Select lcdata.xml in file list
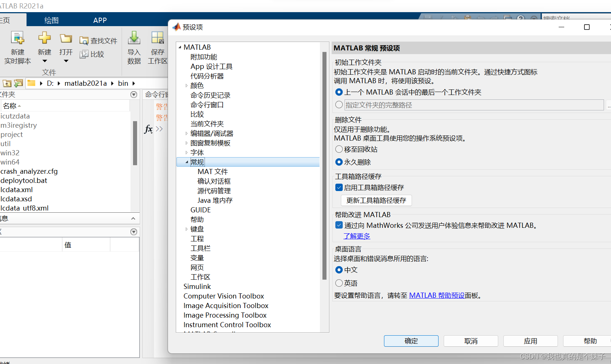The image size is (611, 364). [17, 190]
